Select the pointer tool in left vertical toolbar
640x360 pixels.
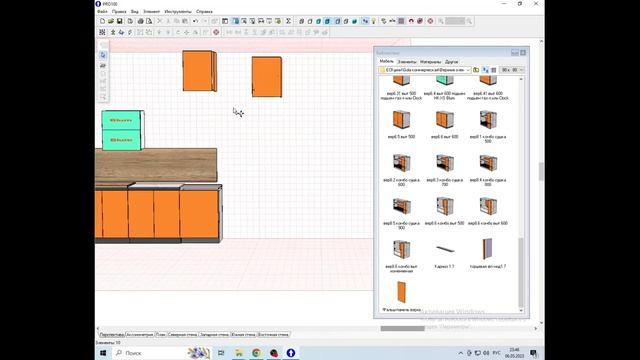tap(103, 55)
